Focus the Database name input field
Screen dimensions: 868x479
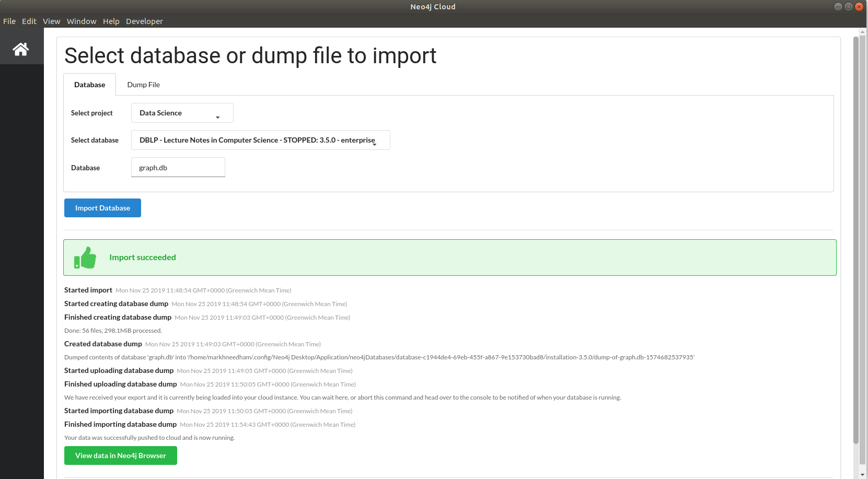click(178, 167)
